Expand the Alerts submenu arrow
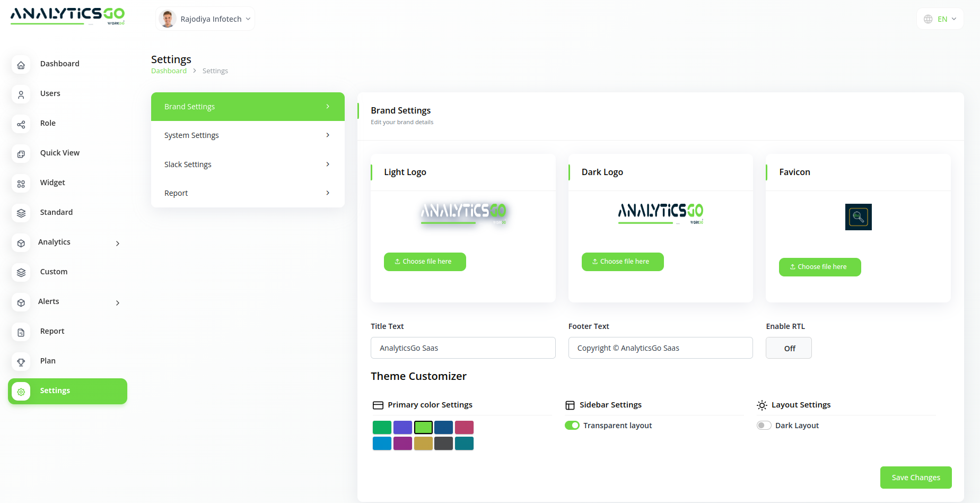The width and height of the screenshot is (980, 503). click(118, 303)
